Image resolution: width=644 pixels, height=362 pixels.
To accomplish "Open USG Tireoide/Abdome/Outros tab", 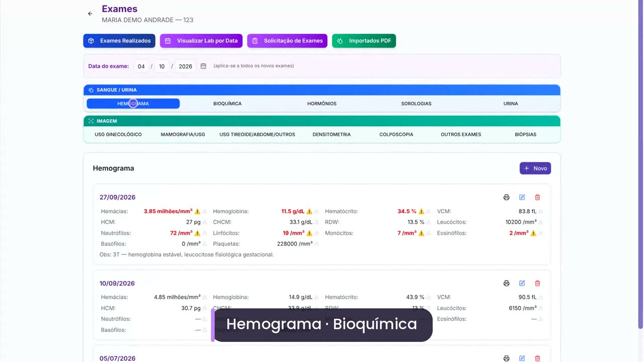I will (x=257, y=134).
